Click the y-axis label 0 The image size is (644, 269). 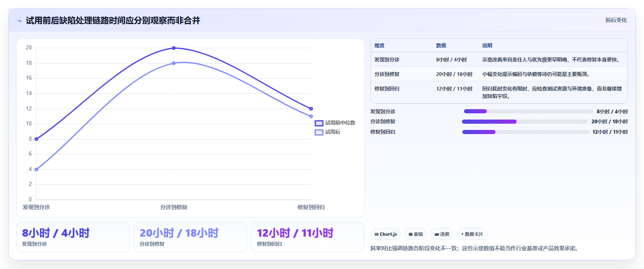[x=30, y=200]
